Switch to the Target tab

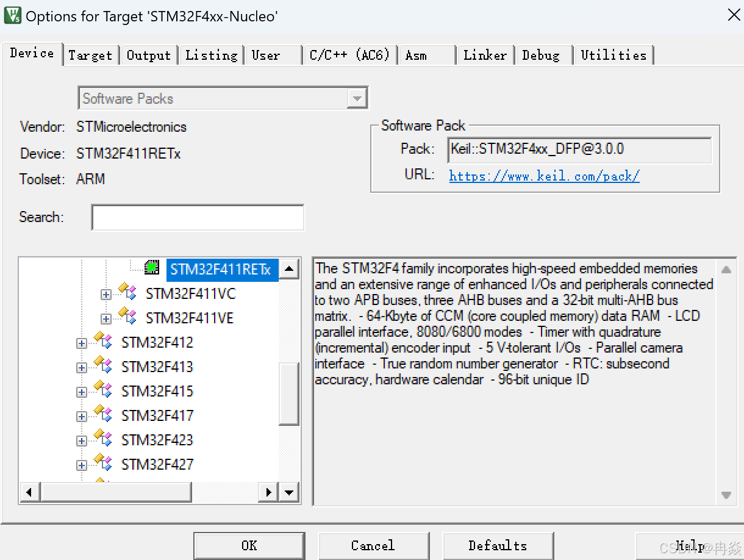click(90, 55)
